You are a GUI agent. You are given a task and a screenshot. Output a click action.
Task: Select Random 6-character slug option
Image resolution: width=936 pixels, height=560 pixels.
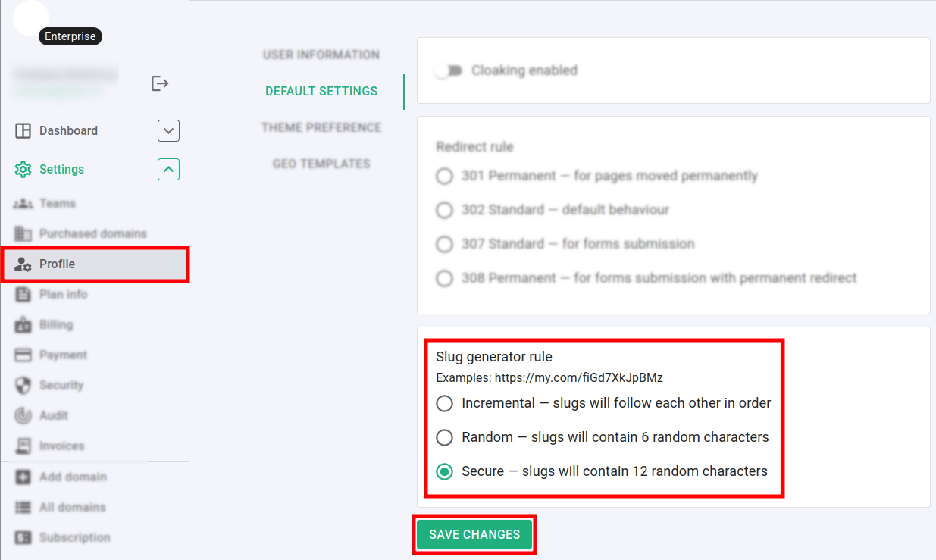(444, 437)
